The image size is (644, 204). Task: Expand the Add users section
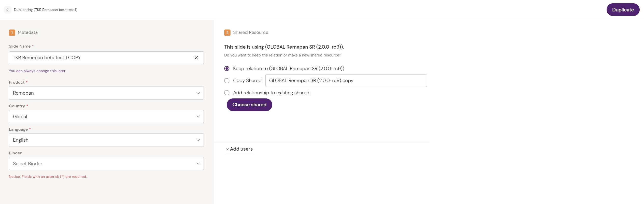241,149
